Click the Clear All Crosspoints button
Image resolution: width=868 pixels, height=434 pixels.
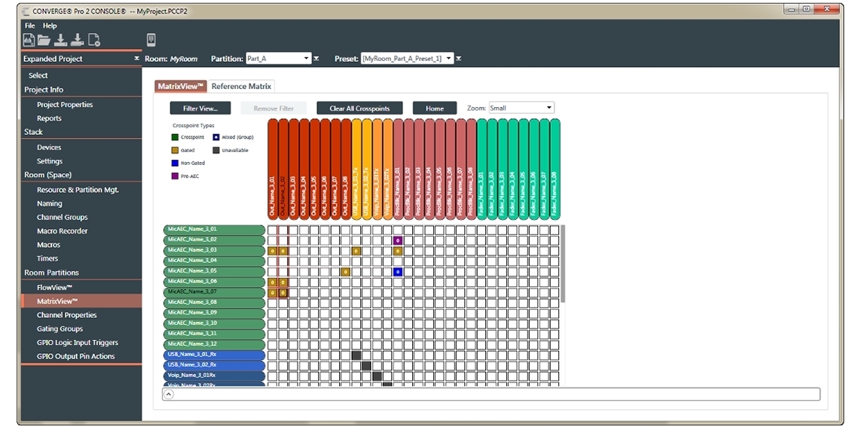[359, 108]
